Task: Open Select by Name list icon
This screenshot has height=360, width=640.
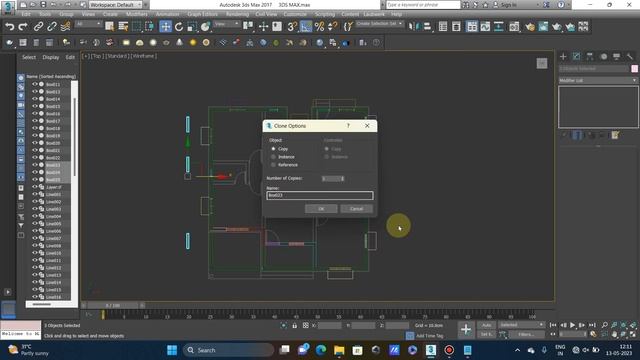Action: click(x=123, y=27)
